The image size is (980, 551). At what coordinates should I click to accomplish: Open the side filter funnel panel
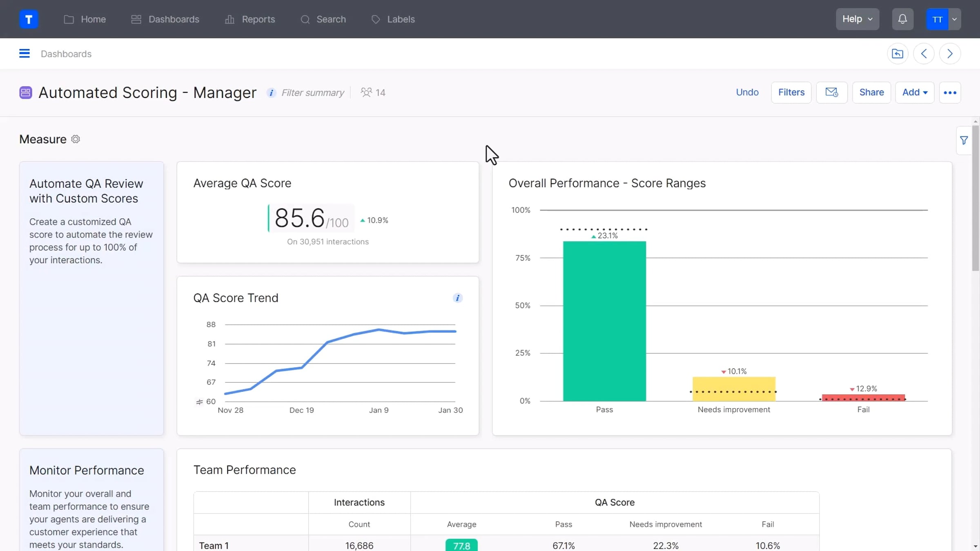(964, 140)
